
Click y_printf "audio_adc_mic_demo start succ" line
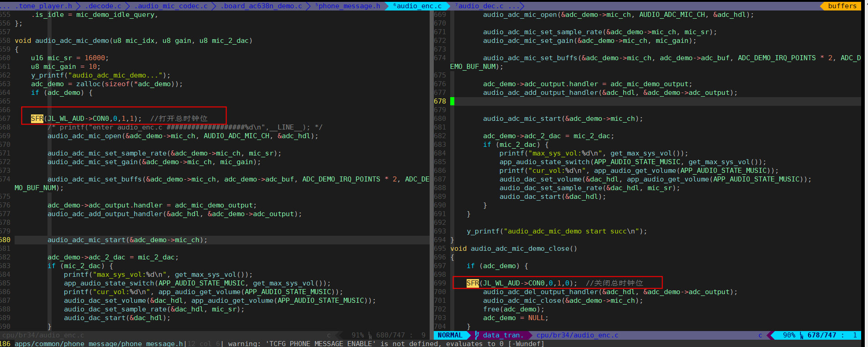click(557, 231)
